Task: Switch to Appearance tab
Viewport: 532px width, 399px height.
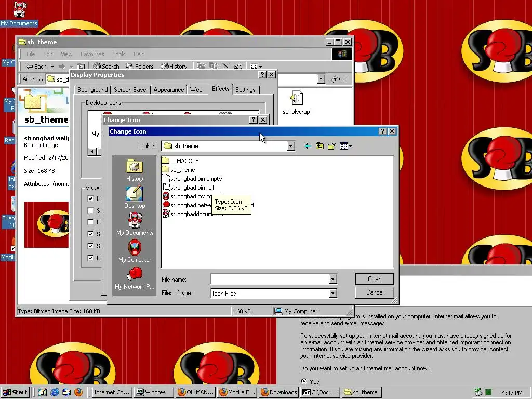Action: coord(169,89)
